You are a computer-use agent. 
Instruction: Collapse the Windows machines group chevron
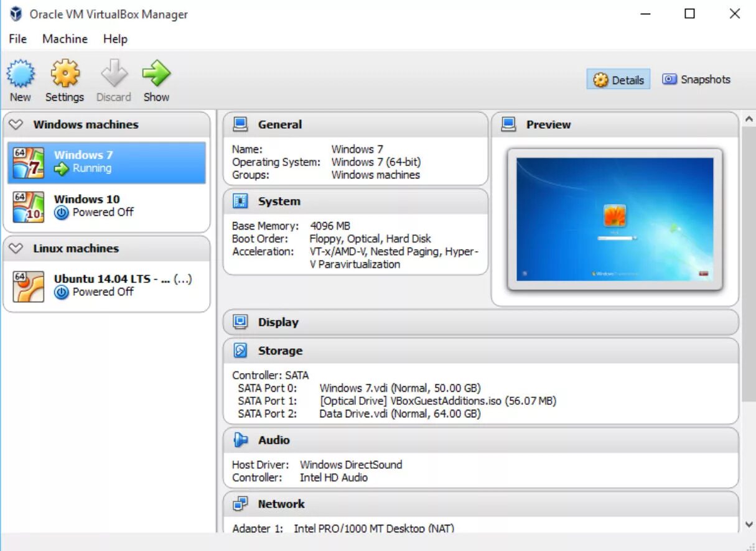click(17, 125)
